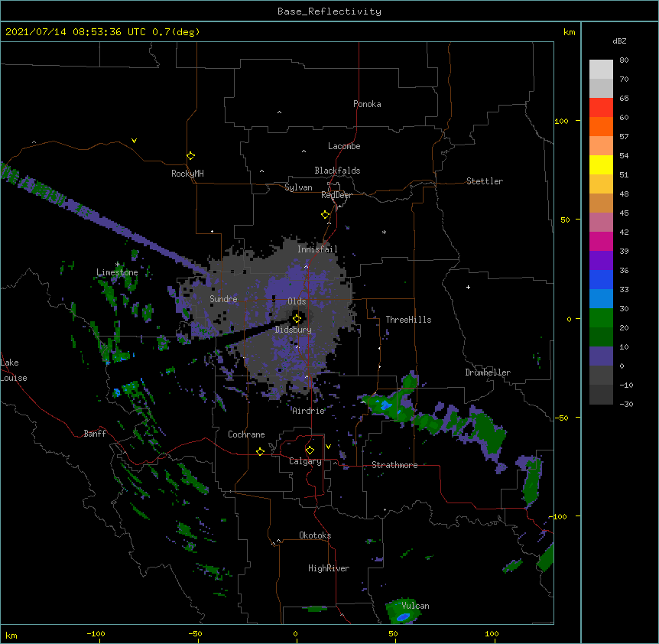Image resolution: width=659 pixels, height=644 pixels.
Task: Click the radial beam-blockage spoke near Limestone
Action: pos(105,221)
